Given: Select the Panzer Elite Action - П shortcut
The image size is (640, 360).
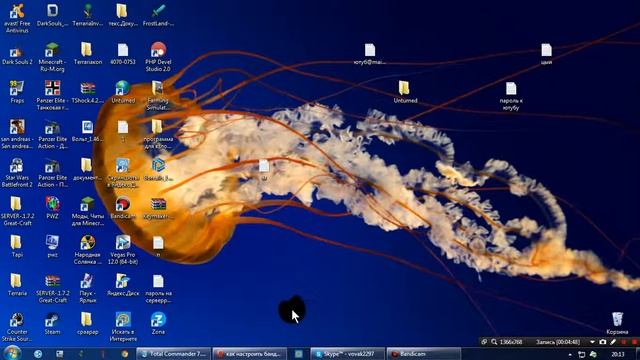Looking at the screenshot, I should pyautogui.click(x=52, y=172).
